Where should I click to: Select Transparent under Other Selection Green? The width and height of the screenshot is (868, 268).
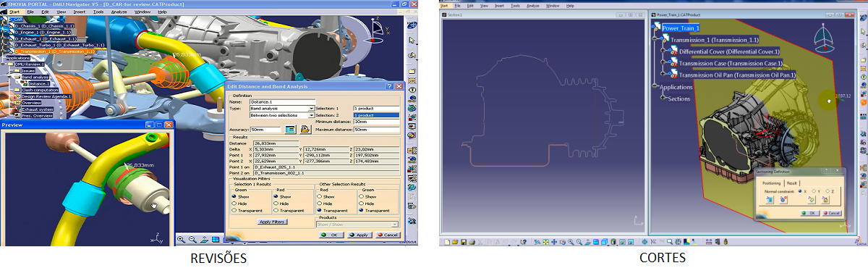(x=362, y=211)
